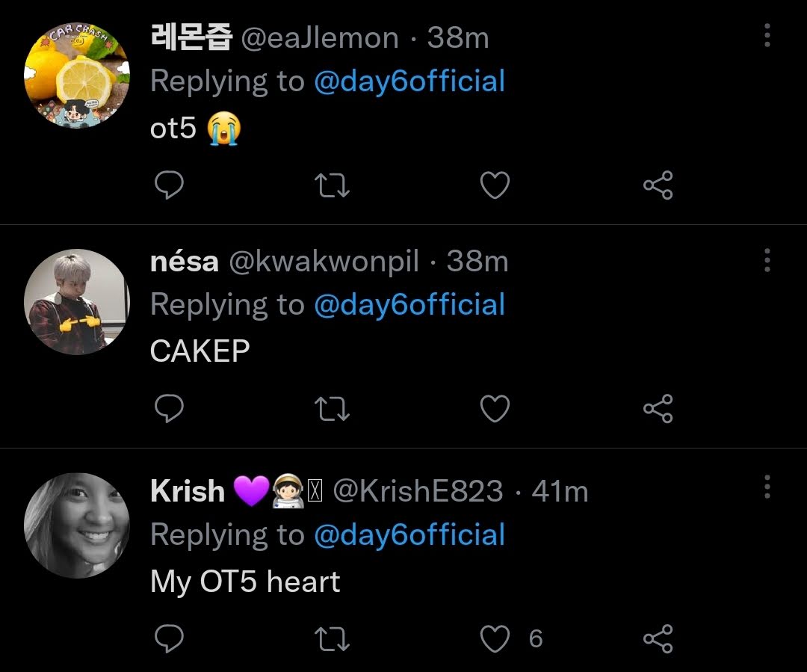The image size is (807, 672).
Task: Open @day6official mention in Krish's reply
Action: [x=409, y=534]
